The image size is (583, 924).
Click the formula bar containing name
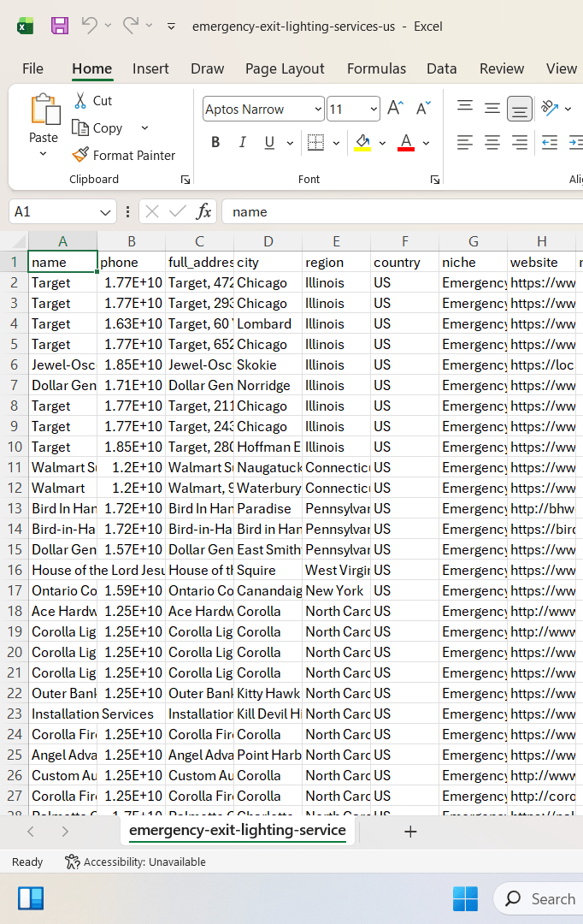click(x=403, y=211)
